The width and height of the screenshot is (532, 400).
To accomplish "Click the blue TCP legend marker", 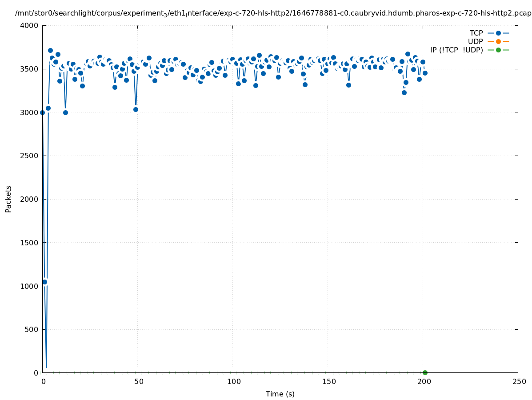I will 498,33.
